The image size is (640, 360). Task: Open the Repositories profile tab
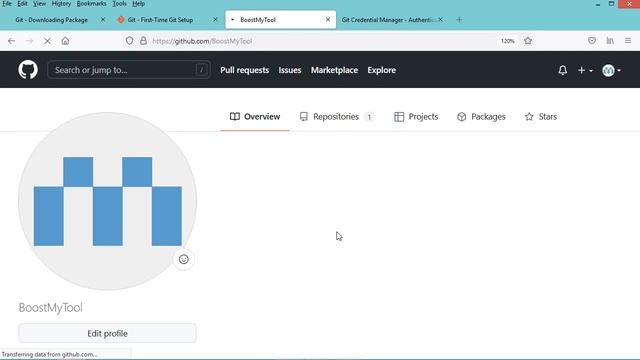[x=336, y=117]
